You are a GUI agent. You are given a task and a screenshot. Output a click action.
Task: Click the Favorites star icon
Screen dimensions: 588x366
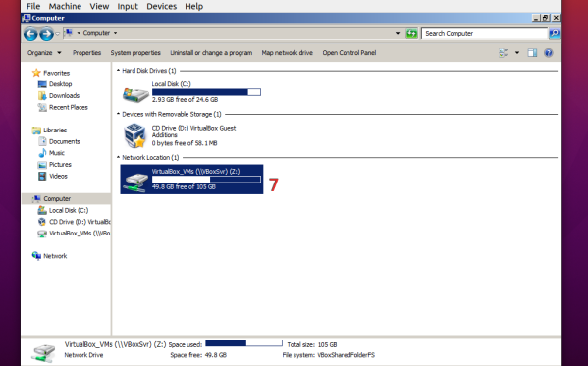click(x=36, y=73)
